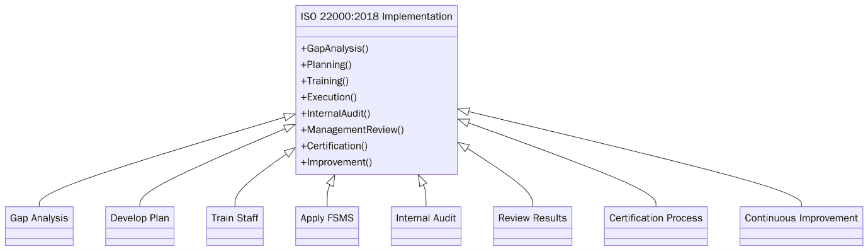Viewport: 868px width, 251px height.
Task: Select the Continuous Improvement class node
Action: click(801, 226)
